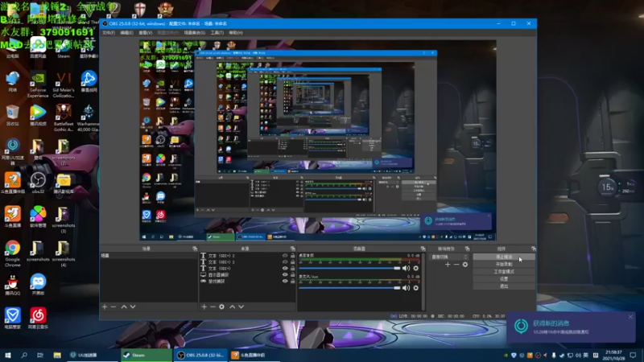644x362 pixels.
Task: Float the 场景转换 dock panel icon
Action: coord(467,249)
